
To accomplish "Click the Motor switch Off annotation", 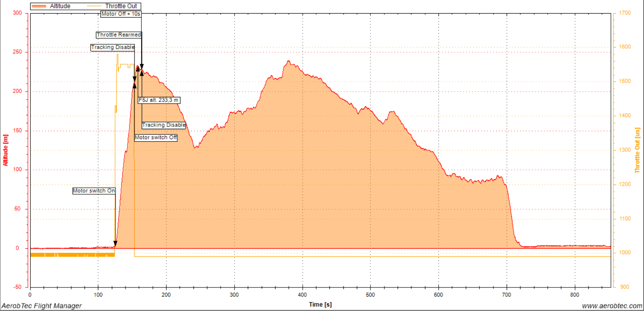I will (x=156, y=138).
